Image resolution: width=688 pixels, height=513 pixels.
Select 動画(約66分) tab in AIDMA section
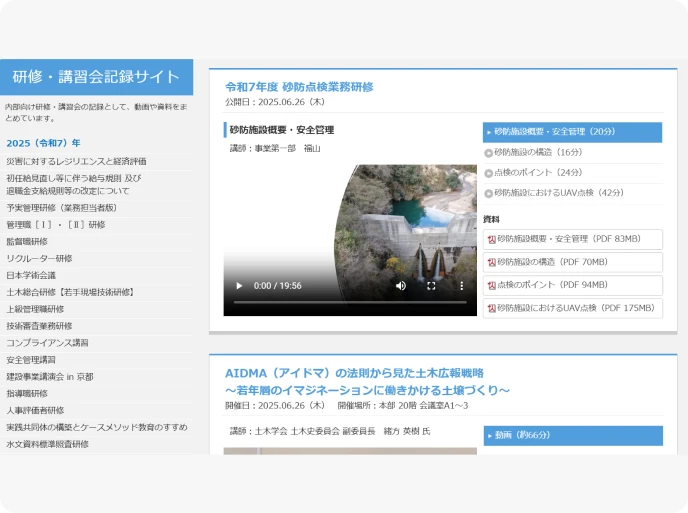573,436
